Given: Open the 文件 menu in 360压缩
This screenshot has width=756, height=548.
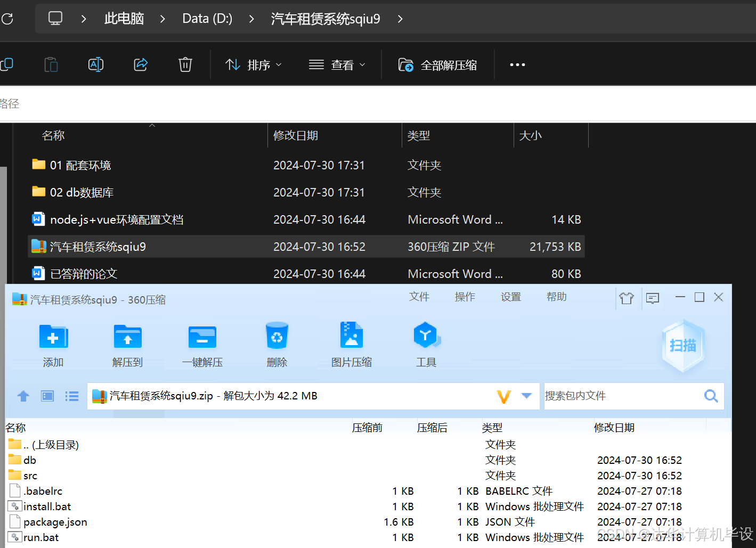Looking at the screenshot, I should click(x=419, y=297).
